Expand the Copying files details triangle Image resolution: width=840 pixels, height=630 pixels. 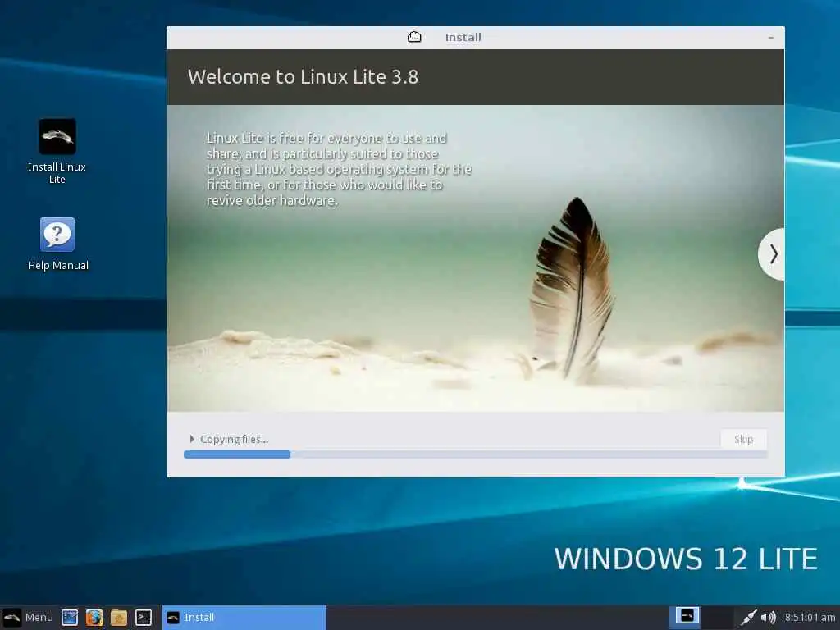(x=192, y=439)
